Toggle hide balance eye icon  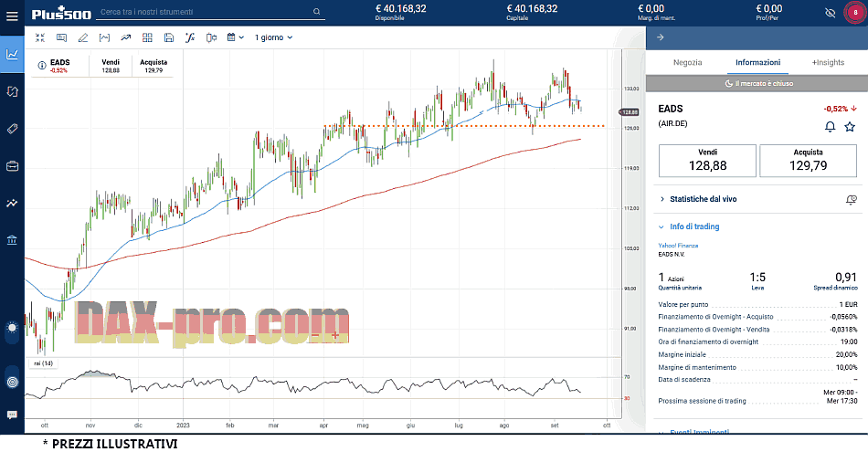tap(830, 13)
